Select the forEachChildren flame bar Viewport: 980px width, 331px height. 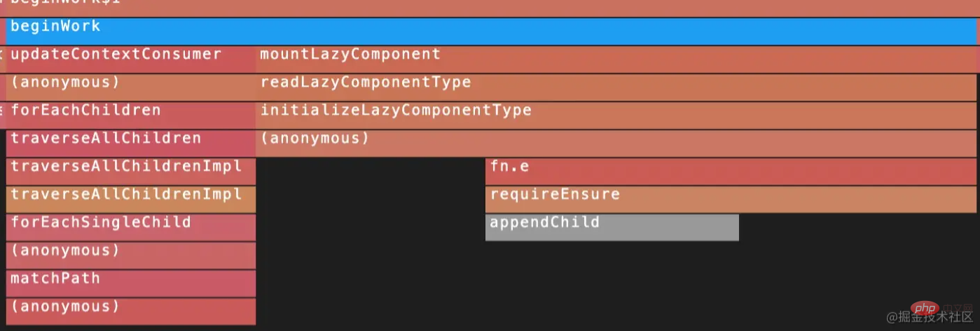pos(130,115)
